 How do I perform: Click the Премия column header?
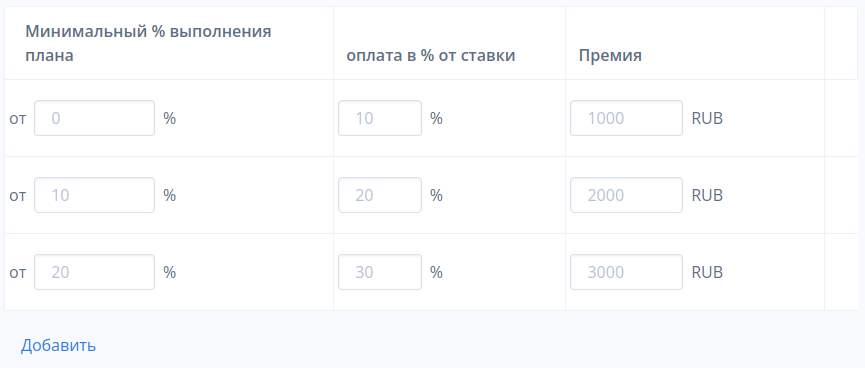(x=610, y=56)
